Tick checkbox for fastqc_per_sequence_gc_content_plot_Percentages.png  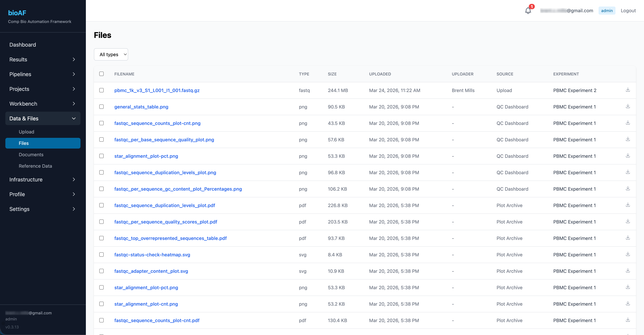tap(101, 189)
